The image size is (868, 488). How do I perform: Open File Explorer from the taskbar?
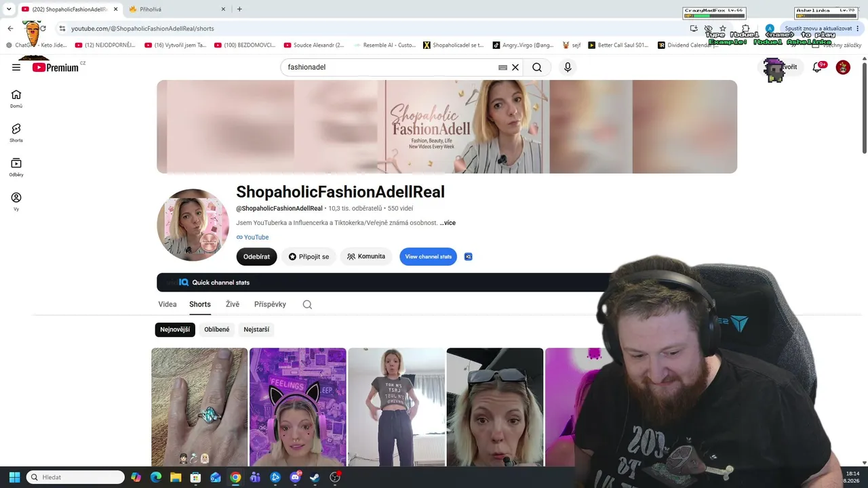[176, 477]
